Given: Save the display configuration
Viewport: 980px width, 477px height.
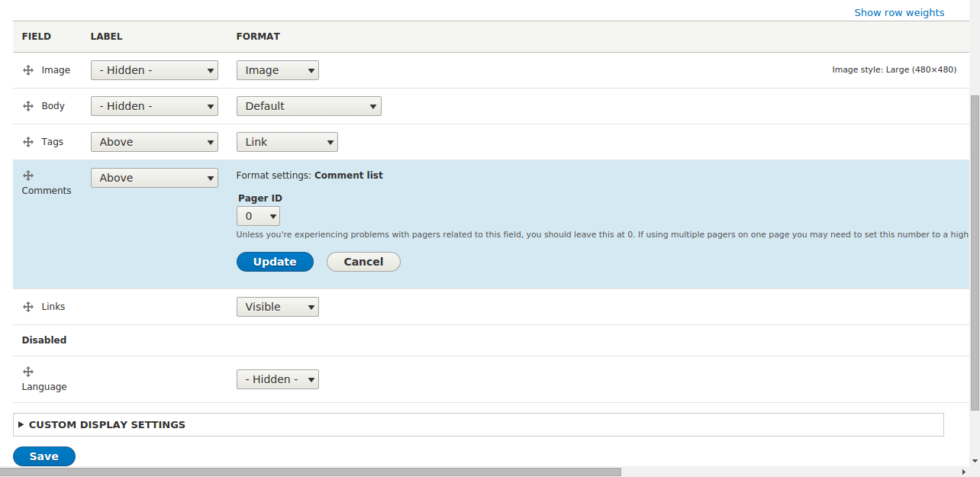Looking at the screenshot, I should 44,456.
